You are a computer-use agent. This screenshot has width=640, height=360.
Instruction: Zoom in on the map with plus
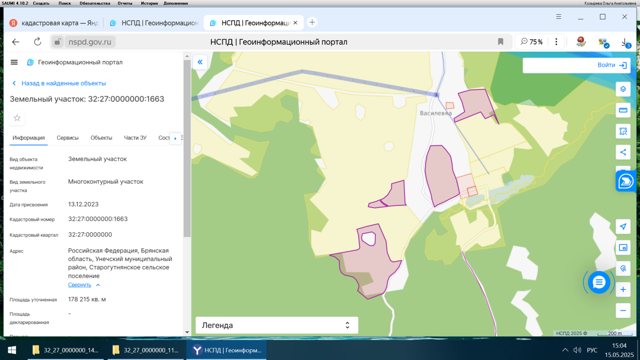point(623,289)
